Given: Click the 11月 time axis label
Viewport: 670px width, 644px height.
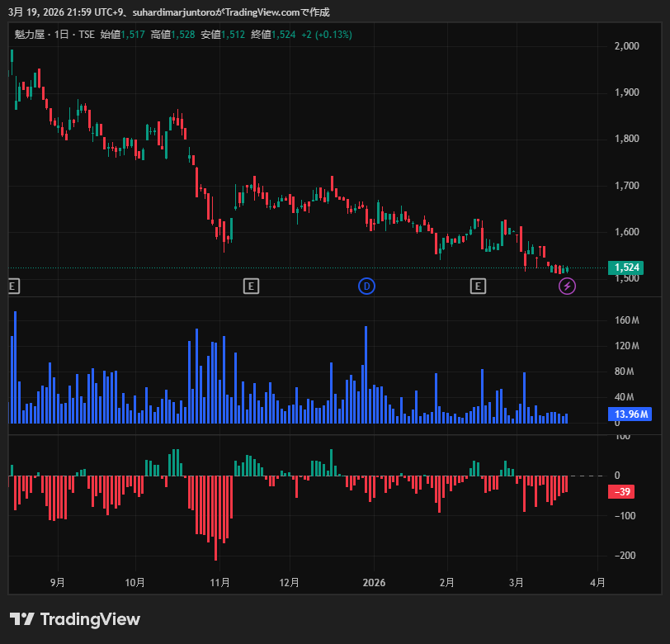Looking at the screenshot, I should pyautogui.click(x=220, y=583).
